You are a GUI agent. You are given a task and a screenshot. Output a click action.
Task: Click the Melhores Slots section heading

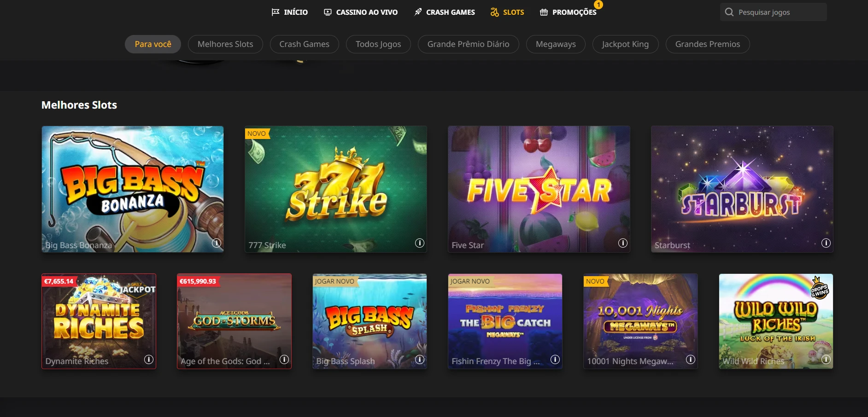click(79, 105)
